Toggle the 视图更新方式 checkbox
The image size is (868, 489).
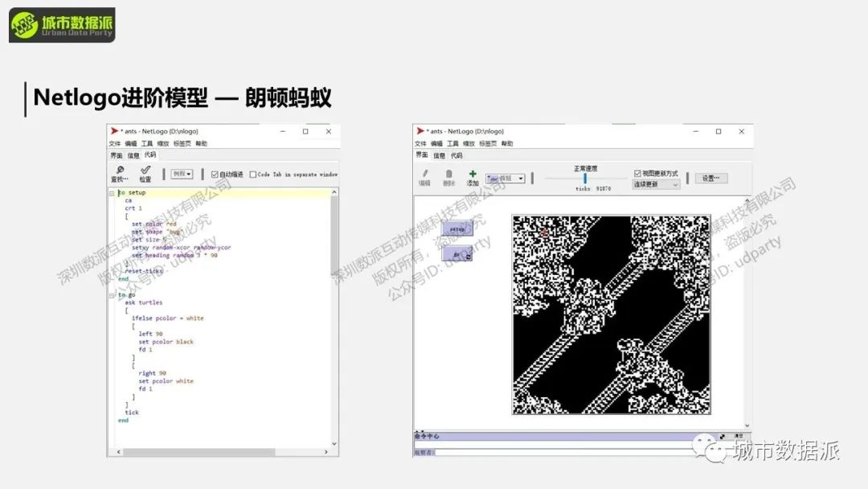pyautogui.click(x=637, y=174)
